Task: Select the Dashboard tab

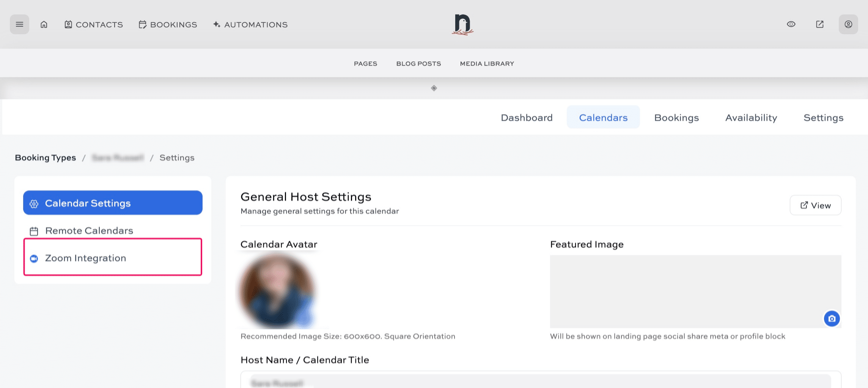Action: coord(527,118)
